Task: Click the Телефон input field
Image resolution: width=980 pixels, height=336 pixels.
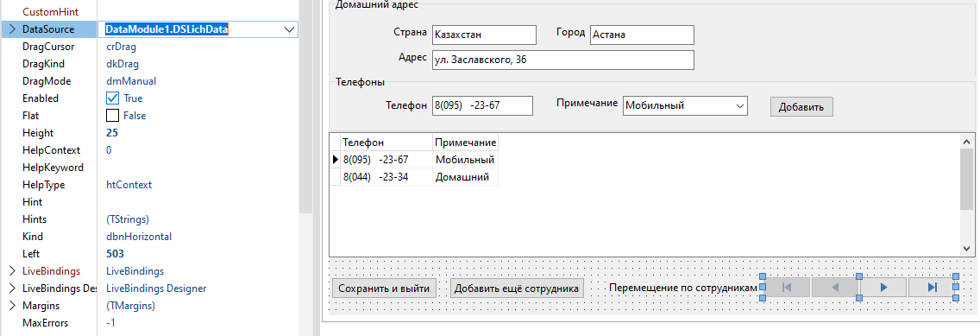Action: 482,105
